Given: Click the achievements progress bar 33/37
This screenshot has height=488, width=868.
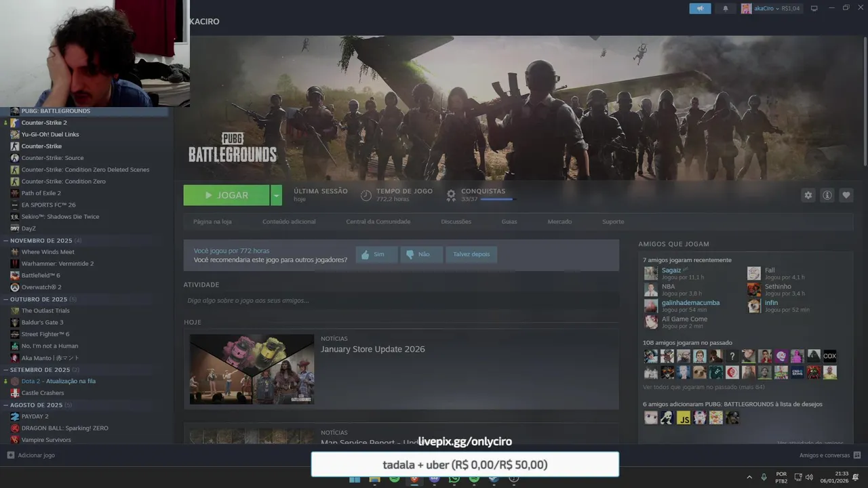Looking at the screenshot, I should (x=498, y=199).
